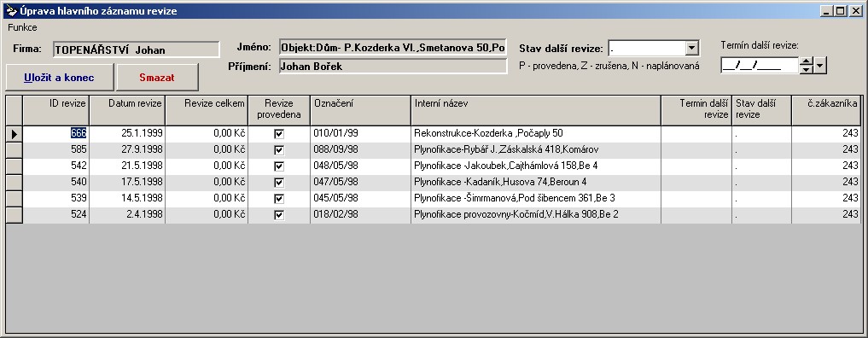The width and height of the screenshot is (868, 338).
Task: Toggle Revize provedena checkbox for revize 540
Action: pos(279,182)
